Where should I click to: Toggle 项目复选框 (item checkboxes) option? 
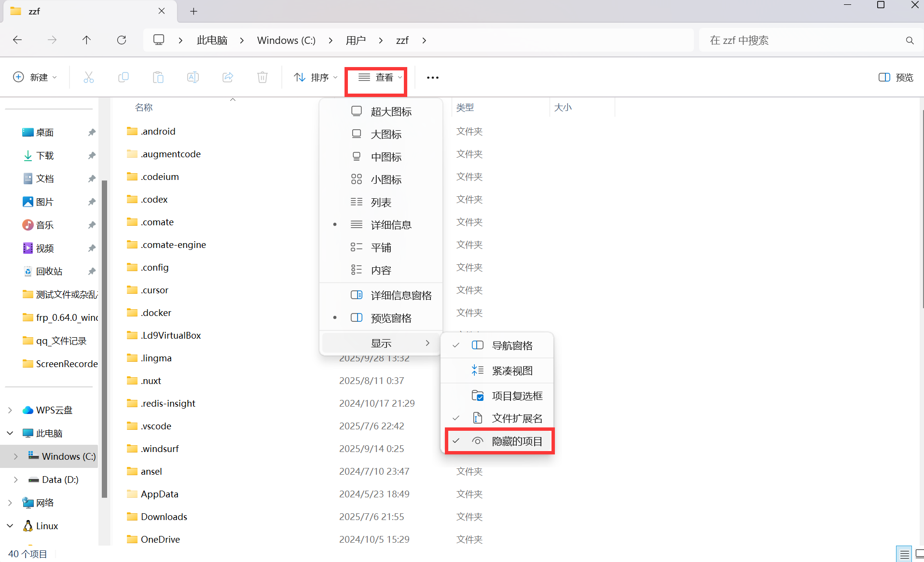click(497, 396)
